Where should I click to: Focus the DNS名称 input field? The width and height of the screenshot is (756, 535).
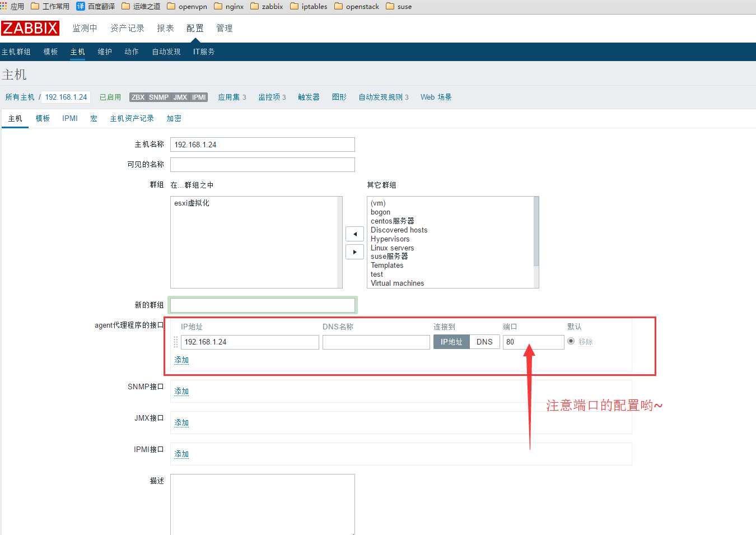[x=376, y=342]
